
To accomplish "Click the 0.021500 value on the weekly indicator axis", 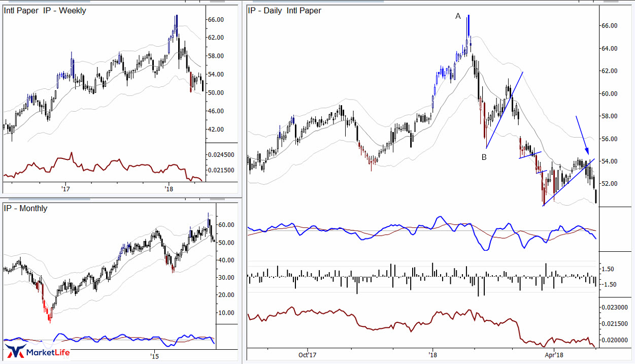I will coord(222,170).
